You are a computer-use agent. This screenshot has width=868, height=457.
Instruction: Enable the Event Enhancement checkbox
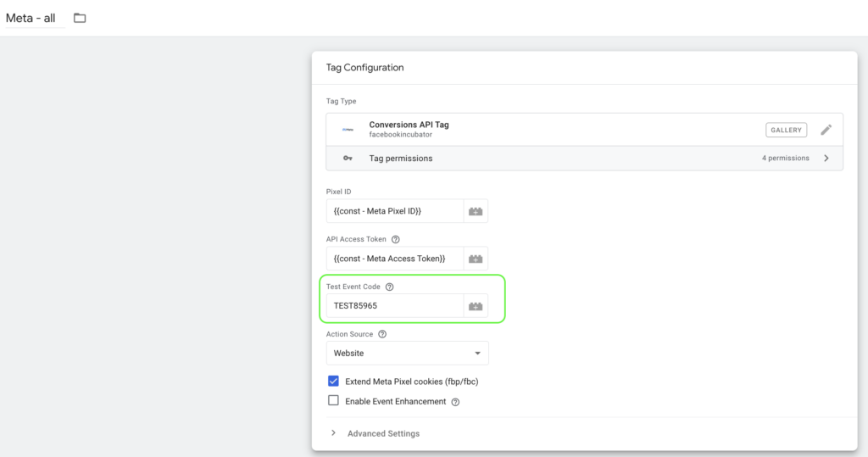pos(334,401)
